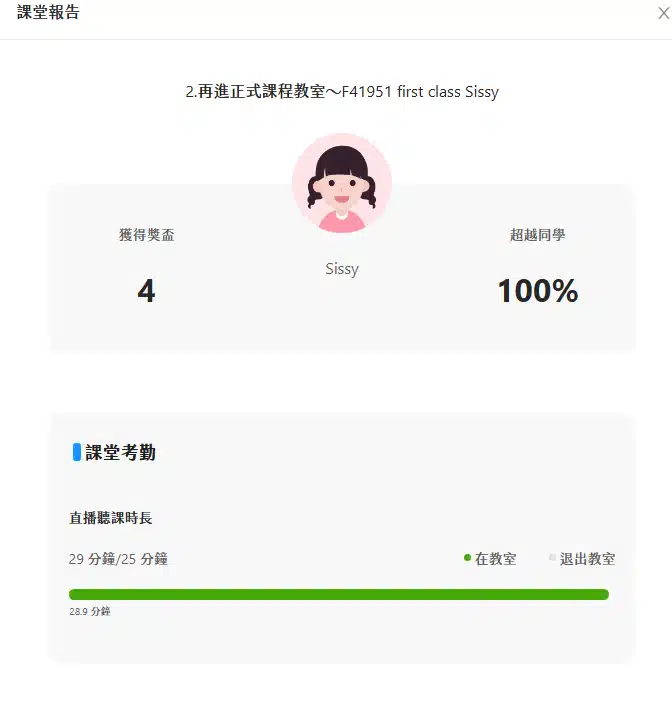This screenshot has height=704, width=672.
Task: Click the 課堂報告 header title
Action: (x=48, y=14)
